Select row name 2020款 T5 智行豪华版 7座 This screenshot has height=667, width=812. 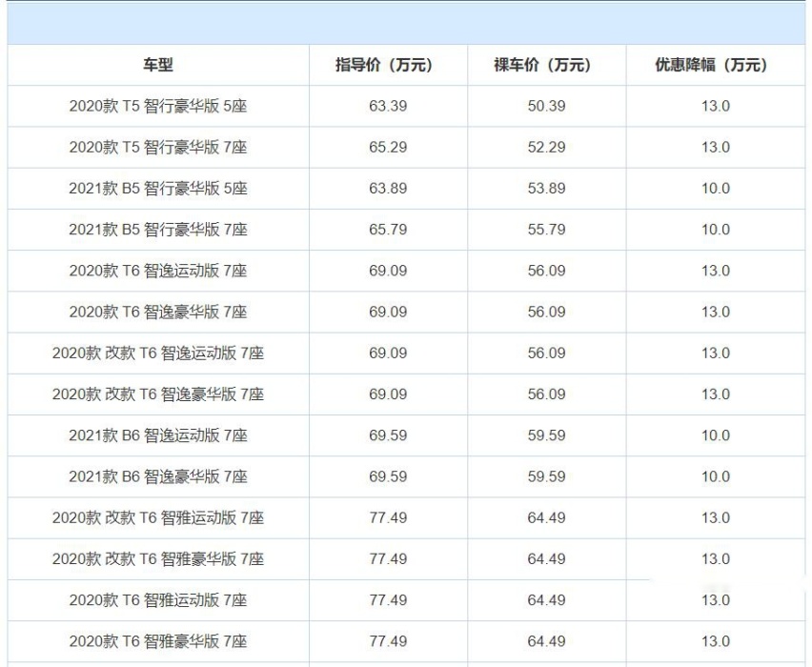[158, 147]
